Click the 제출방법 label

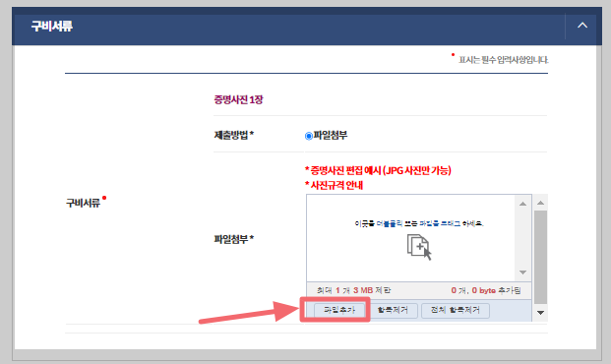[x=234, y=135]
